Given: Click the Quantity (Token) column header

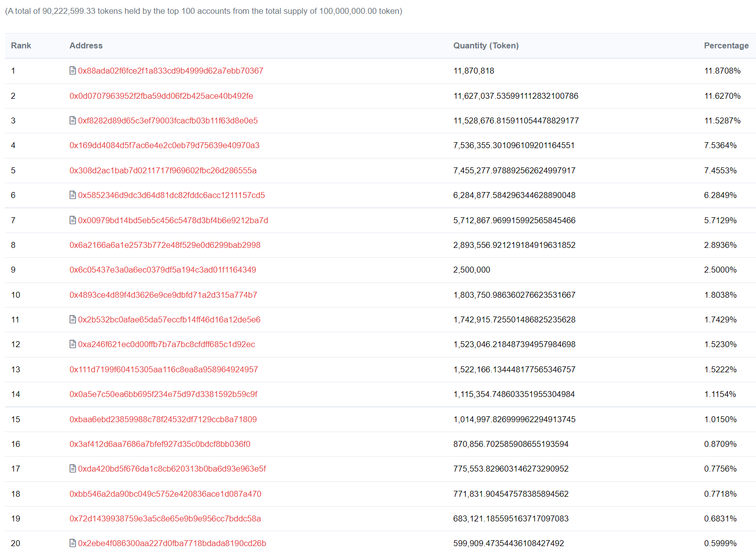Looking at the screenshot, I should click(486, 45).
